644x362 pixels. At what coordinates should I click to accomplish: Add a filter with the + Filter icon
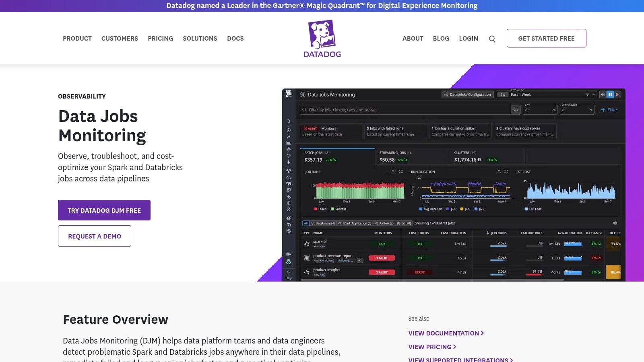(x=609, y=109)
